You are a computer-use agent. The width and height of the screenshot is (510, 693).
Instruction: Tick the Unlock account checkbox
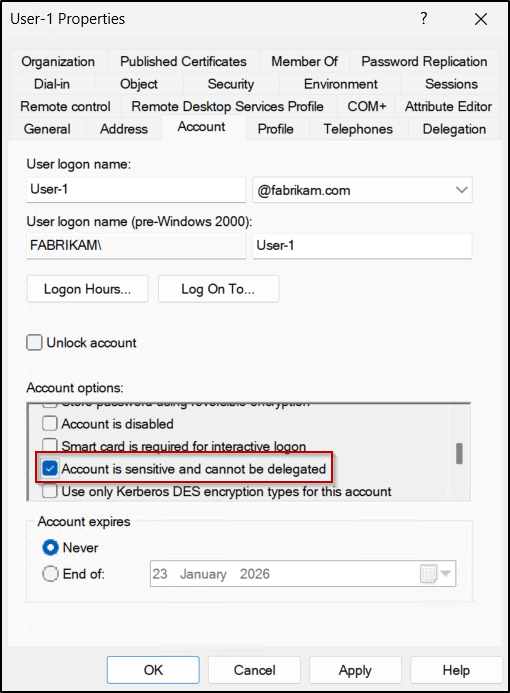[34, 343]
